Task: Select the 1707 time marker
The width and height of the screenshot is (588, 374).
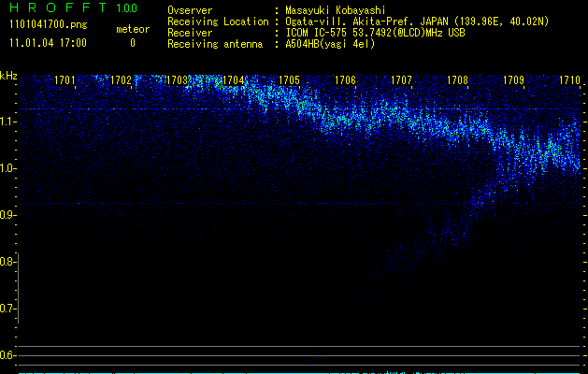Action: click(x=401, y=80)
